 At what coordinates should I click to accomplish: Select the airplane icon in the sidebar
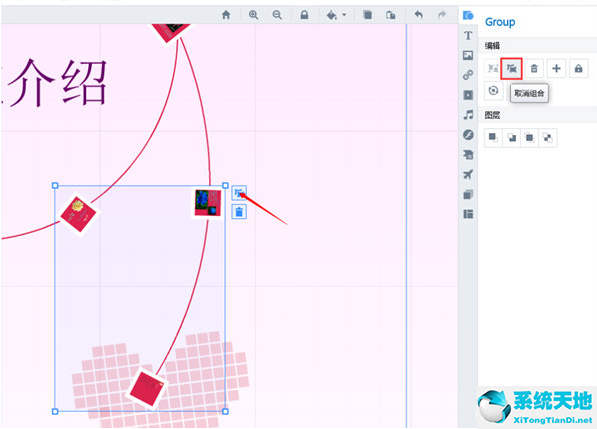click(468, 174)
